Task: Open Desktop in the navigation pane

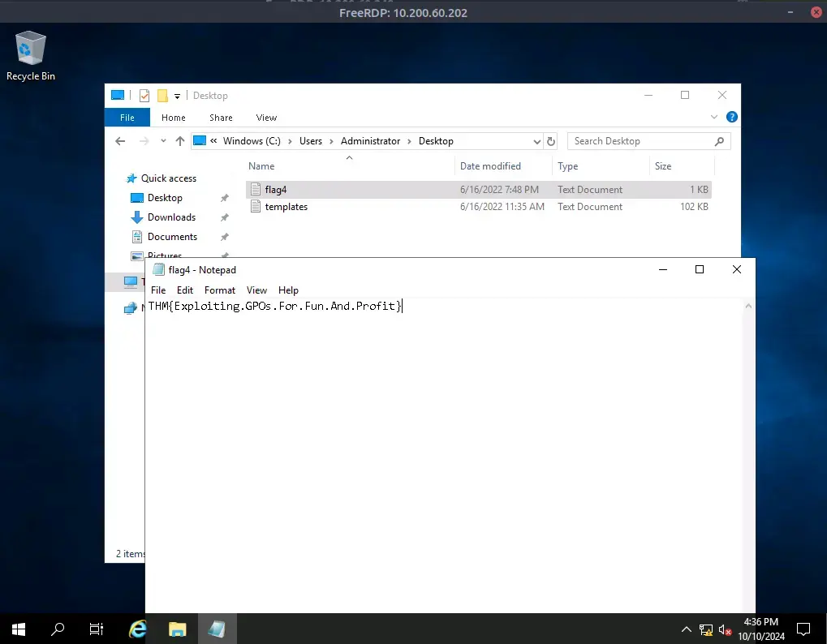Action: 165,198
